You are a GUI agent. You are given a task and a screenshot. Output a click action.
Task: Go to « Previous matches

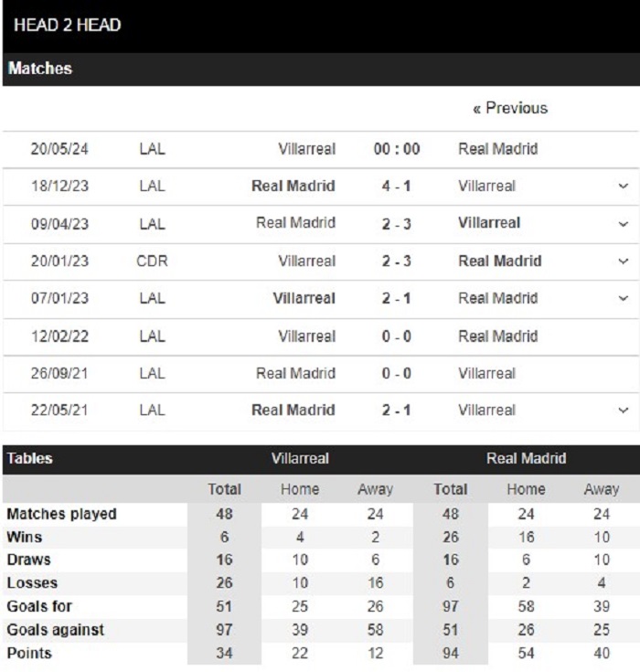(510, 108)
